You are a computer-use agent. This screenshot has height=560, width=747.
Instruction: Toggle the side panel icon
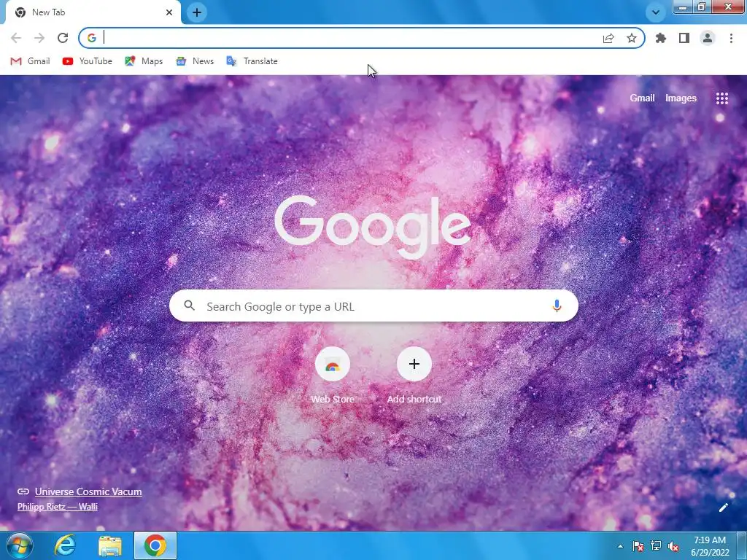pos(684,38)
